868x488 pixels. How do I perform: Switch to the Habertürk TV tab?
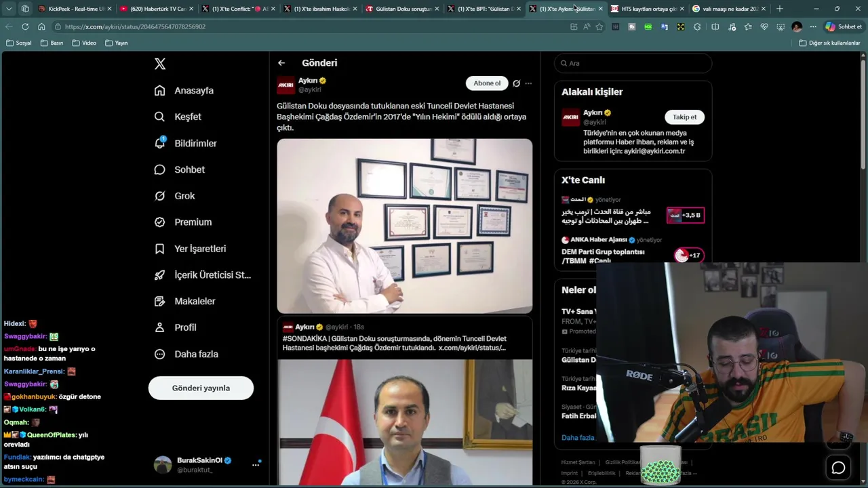point(155,9)
